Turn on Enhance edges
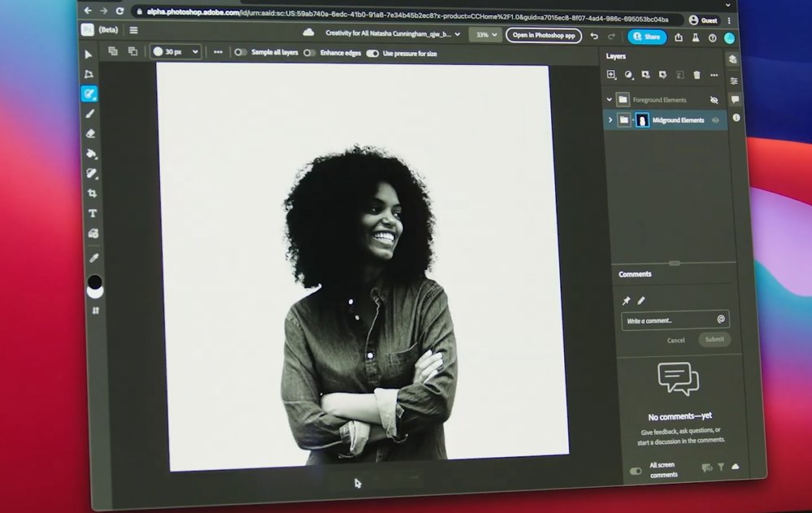 tap(309, 53)
